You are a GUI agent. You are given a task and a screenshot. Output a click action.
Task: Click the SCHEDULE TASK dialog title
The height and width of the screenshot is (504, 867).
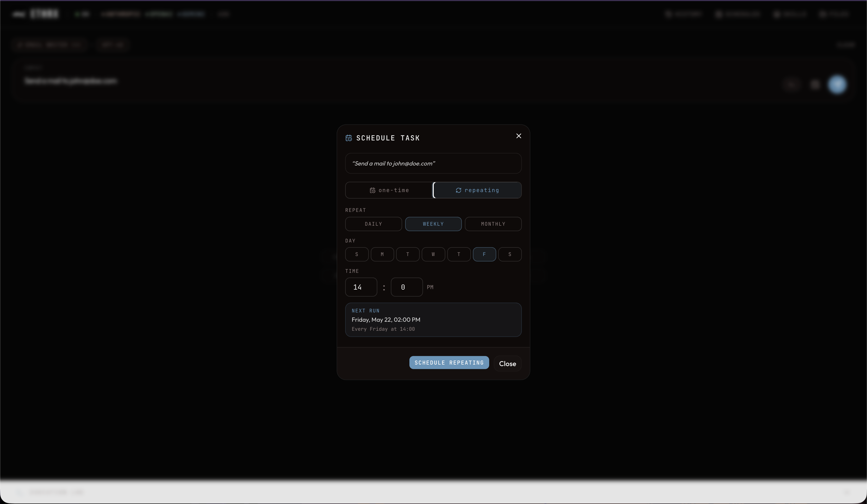click(388, 138)
